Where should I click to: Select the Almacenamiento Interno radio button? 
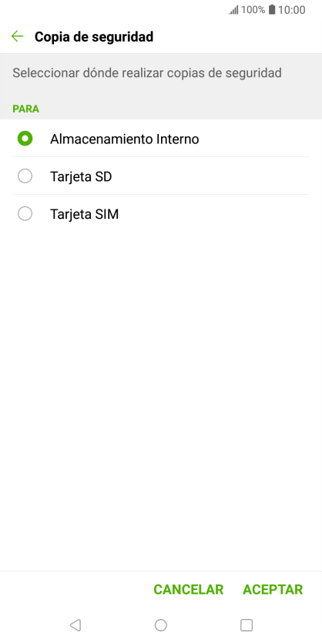(x=25, y=139)
